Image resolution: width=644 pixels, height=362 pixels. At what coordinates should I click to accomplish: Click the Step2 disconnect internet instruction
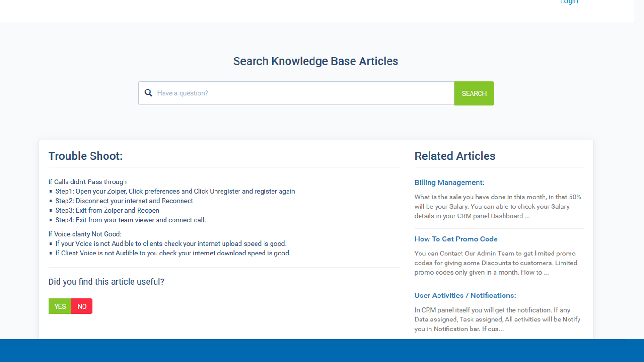(124, 201)
